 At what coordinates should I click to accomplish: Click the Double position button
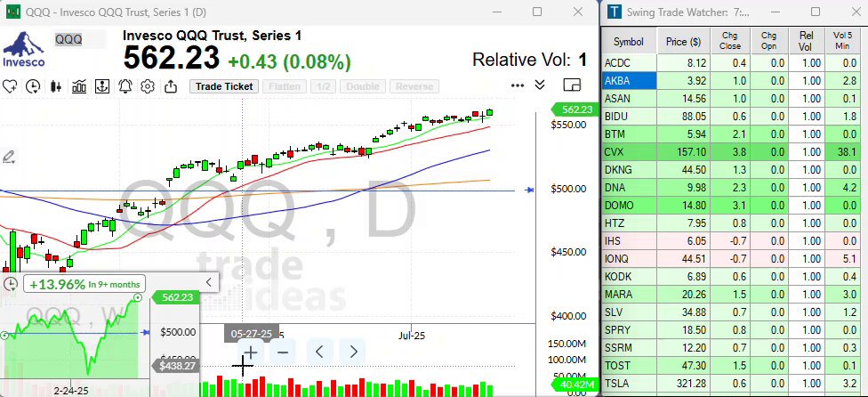pyautogui.click(x=363, y=86)
